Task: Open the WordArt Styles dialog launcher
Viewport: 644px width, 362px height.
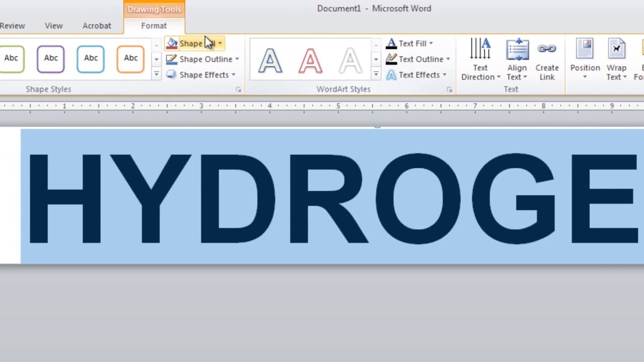Action: (449, 90)
